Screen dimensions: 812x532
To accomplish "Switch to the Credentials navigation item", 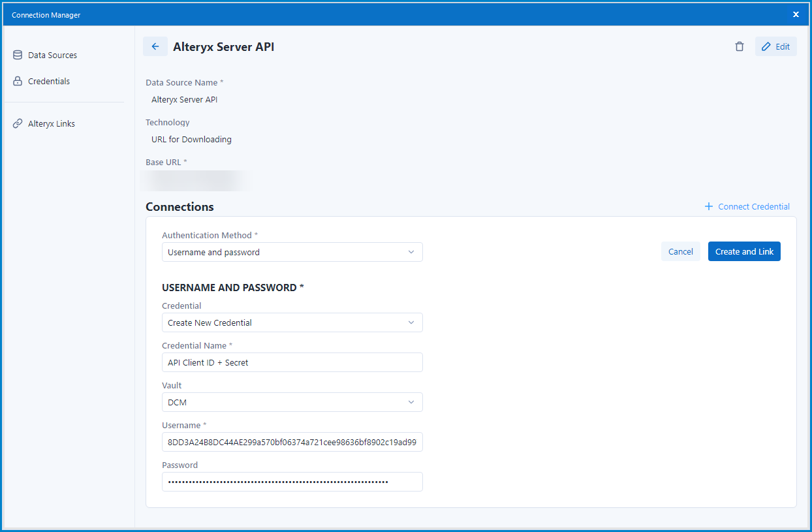I will (48, 81).
